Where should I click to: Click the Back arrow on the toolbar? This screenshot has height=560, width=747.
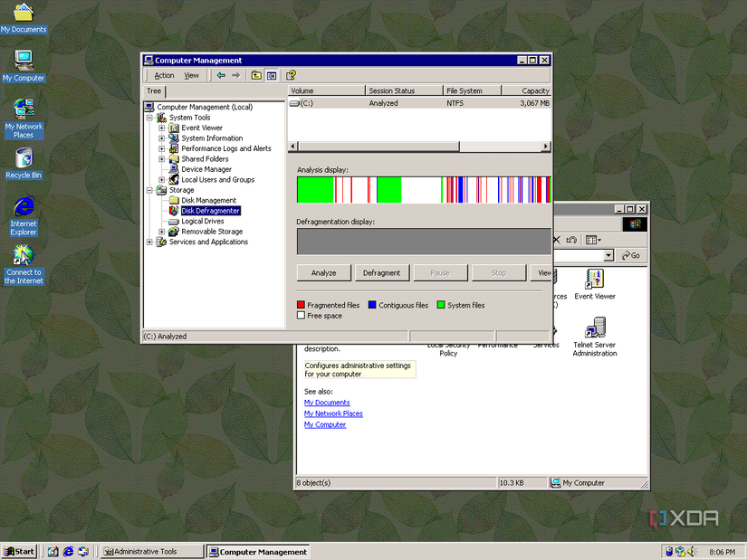point(222,75)
